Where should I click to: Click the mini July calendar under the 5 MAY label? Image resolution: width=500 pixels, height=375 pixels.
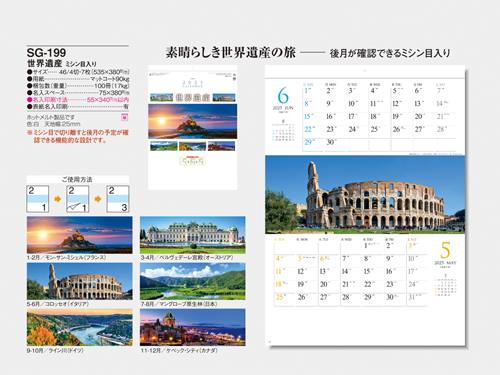click(445, 285)
